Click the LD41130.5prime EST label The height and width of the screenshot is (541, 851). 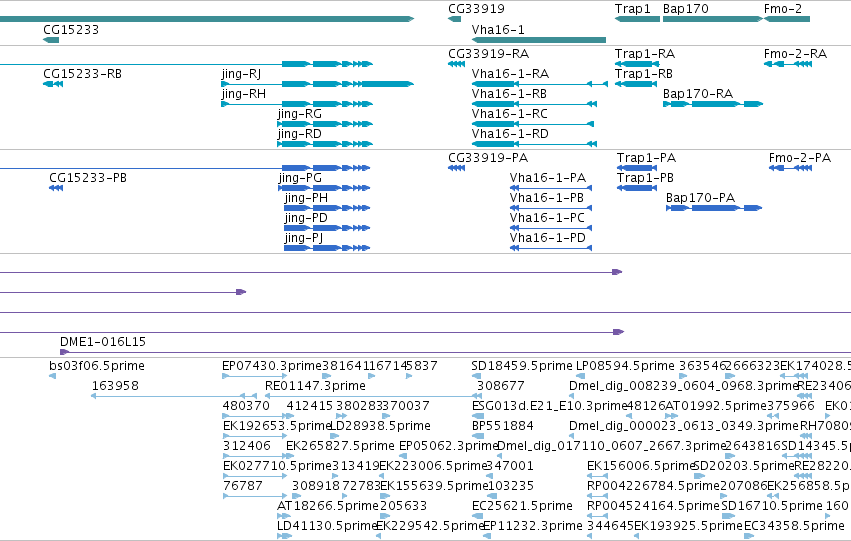click(x=327, y=526)
